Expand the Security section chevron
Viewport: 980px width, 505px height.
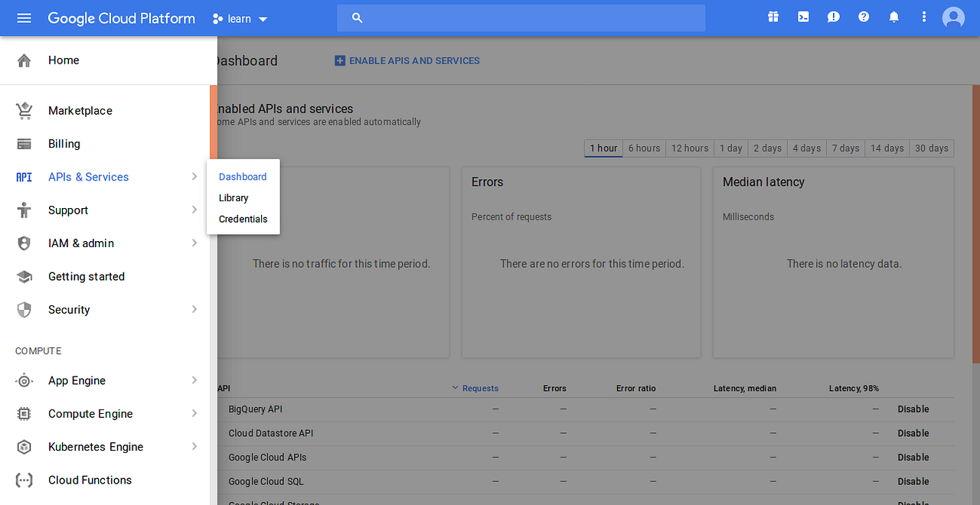click(194, 309)
